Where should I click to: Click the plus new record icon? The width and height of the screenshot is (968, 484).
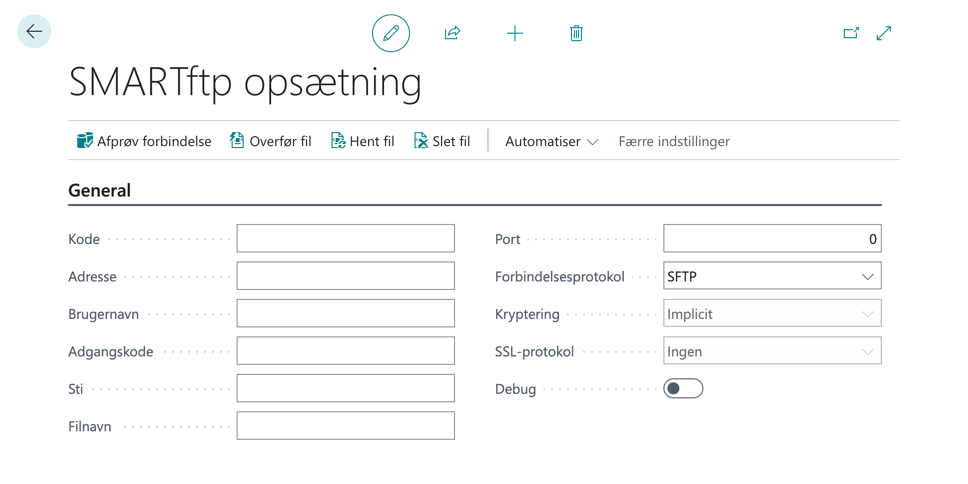(515, 33)
